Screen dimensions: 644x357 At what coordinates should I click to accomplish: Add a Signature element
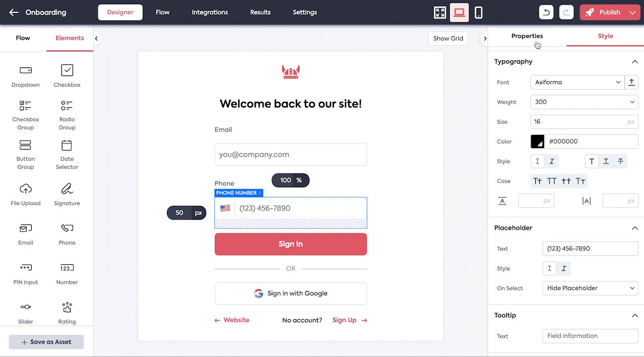pyautogui.click(x=67, y=195)
